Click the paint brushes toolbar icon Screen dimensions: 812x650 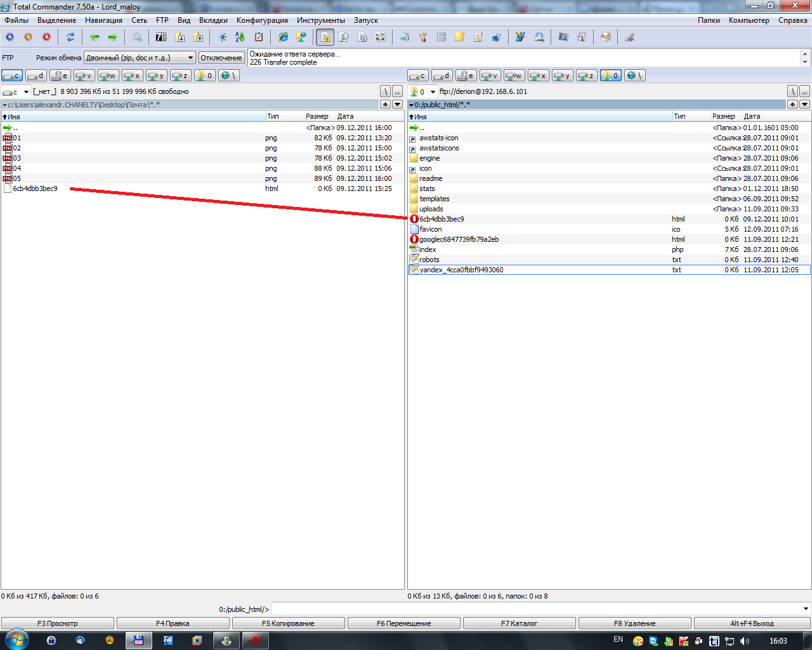(423, 37)
